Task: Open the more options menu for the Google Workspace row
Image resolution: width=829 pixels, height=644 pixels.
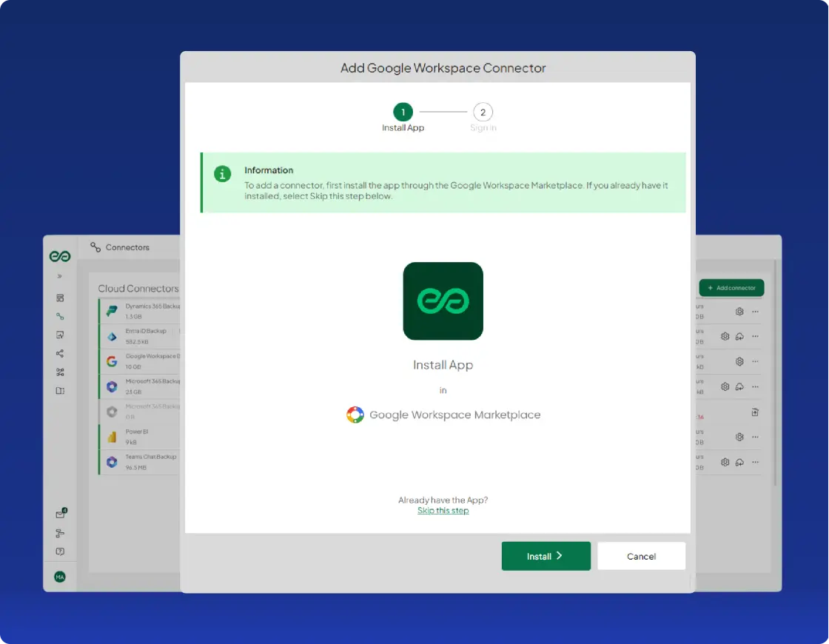Action: (x=755, y=362)
